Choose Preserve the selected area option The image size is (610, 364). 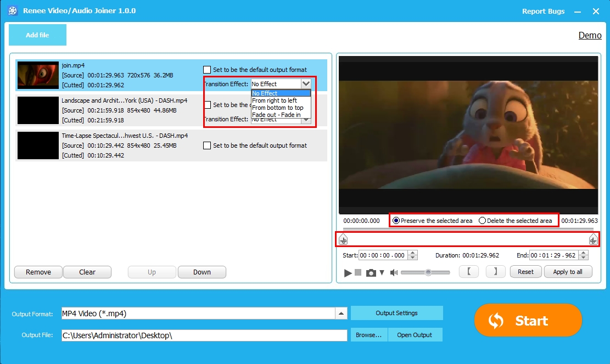[x=396, y=221]
